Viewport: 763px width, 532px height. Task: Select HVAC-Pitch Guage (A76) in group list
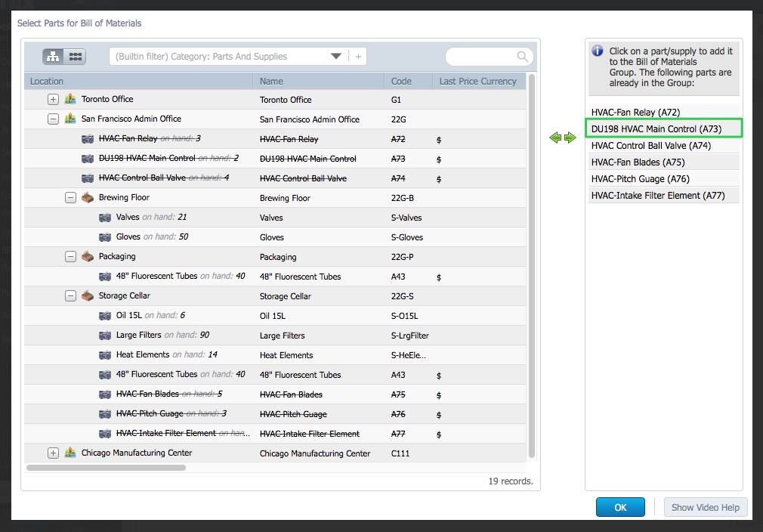pyautogui.click(x=664, y=178)
